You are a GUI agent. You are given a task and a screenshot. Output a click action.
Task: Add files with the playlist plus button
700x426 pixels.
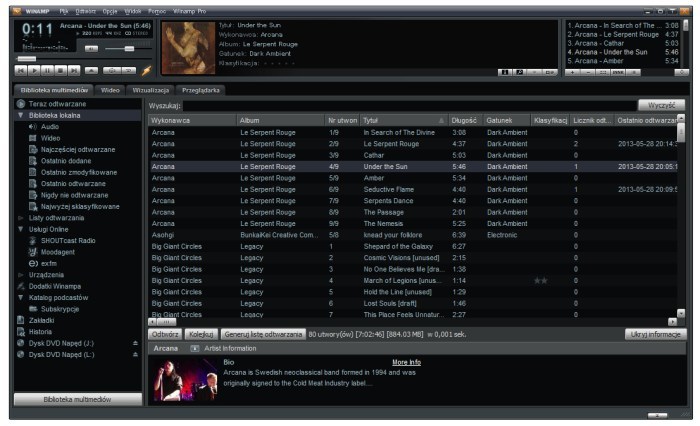click(x=573, y=72)
